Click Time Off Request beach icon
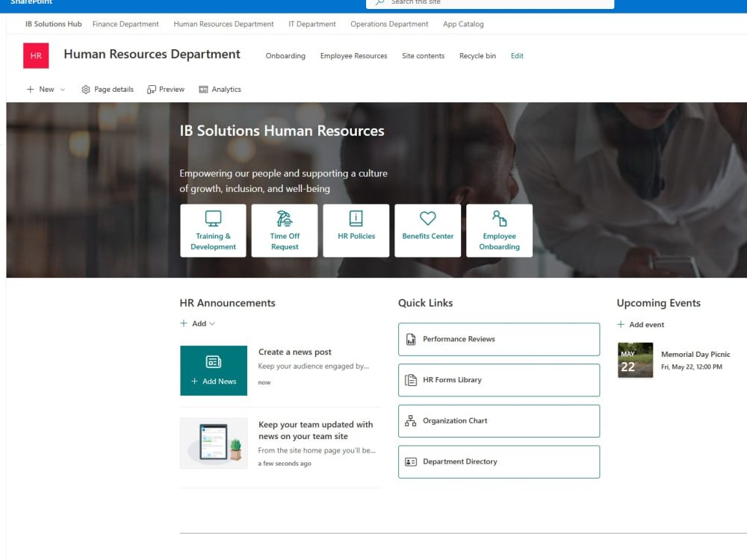Viewport: 747px width, 560px height. (x=285, y=219)
